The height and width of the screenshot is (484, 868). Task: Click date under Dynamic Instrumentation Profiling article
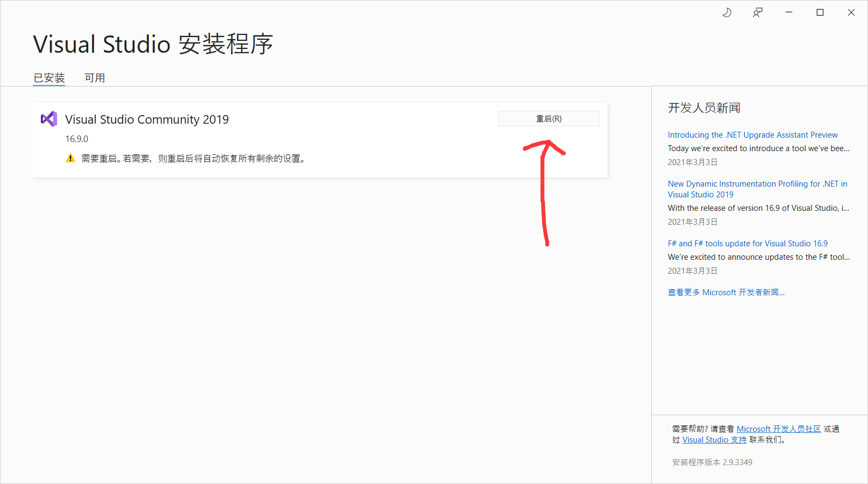(x=693, y=222)
